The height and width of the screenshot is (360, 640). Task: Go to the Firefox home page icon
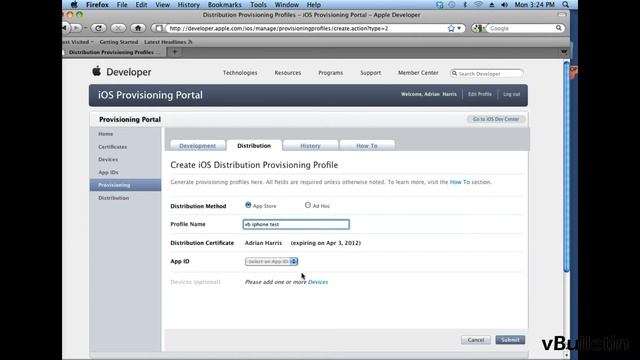pos(138,28)
